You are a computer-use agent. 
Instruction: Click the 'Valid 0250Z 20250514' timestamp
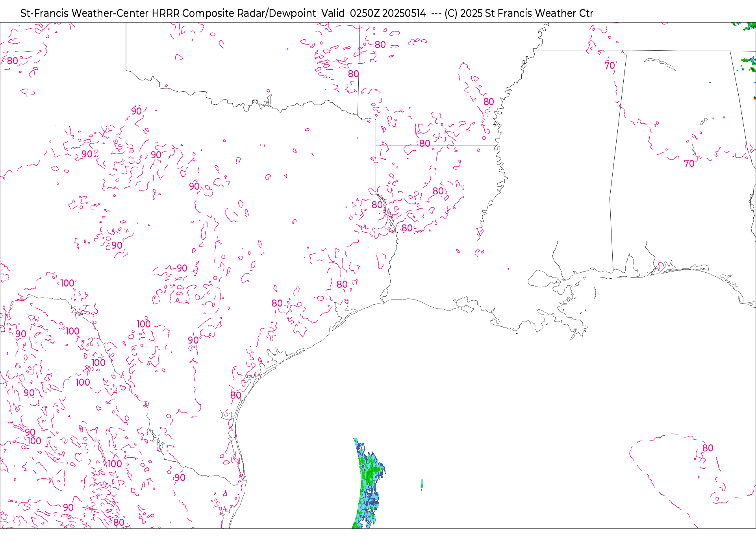tap(374, 13)
